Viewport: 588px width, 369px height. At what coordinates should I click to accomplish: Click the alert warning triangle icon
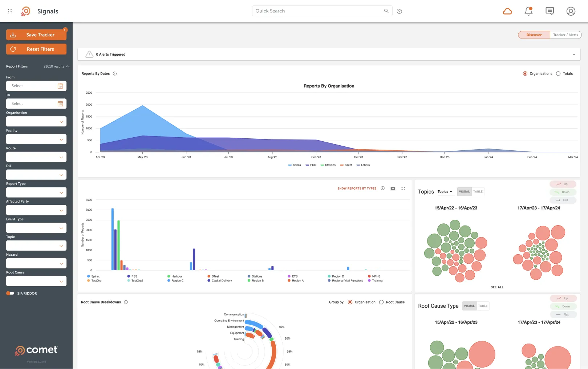point(89,54)
